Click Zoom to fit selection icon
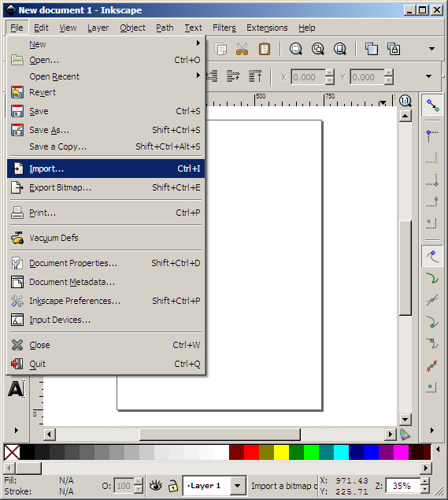The width and height of the screenshot is (448, 500). 296,49
